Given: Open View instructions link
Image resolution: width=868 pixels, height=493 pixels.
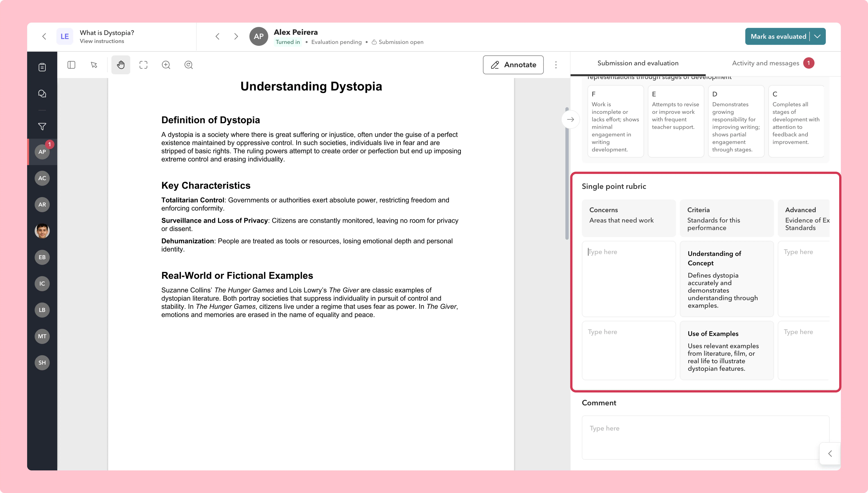Looking at the screenshot, I should tap(102, 41).
